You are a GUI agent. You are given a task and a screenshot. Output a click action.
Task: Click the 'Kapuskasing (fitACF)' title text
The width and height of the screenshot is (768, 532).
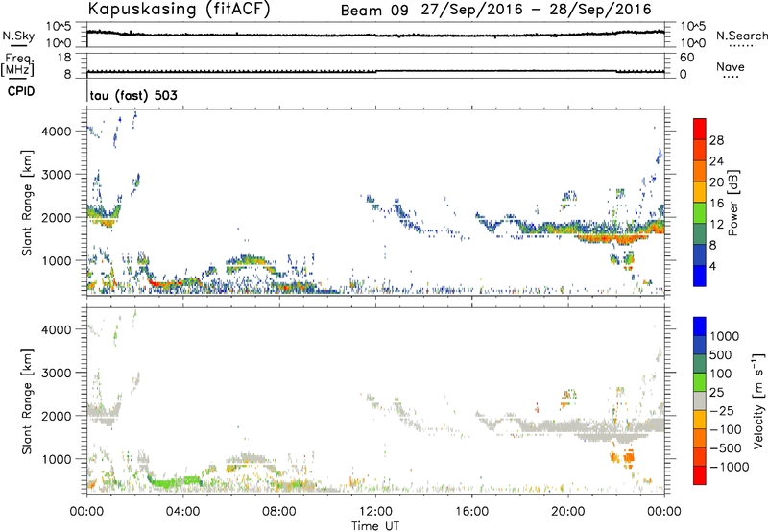coord(179,9)
